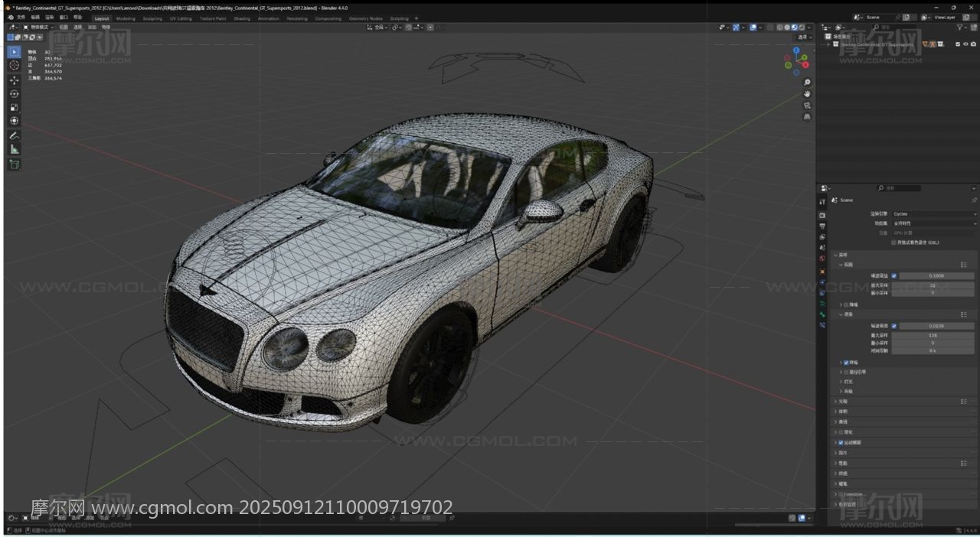Switch to material preview shading
980x537 pixels.
(x=794, y=28)
